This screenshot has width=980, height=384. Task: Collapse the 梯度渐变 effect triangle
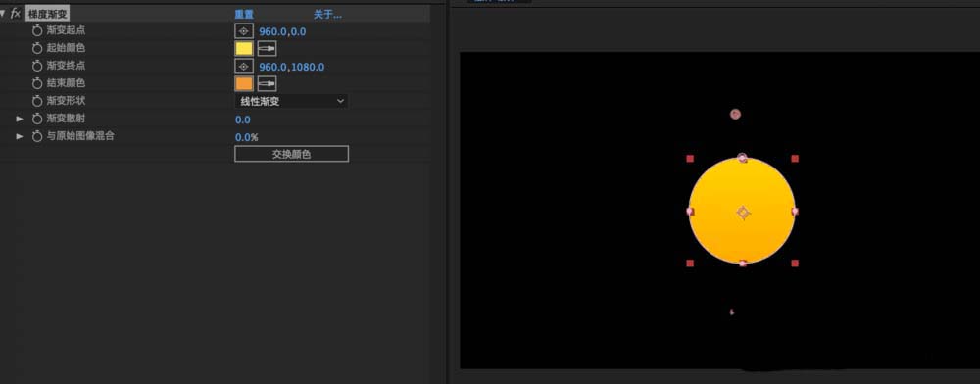[3, 14]
